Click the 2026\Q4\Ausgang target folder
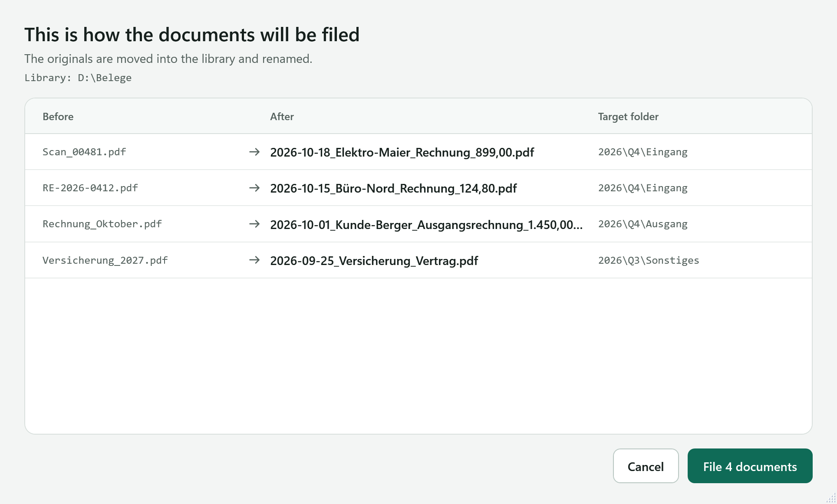 point(643,224)
